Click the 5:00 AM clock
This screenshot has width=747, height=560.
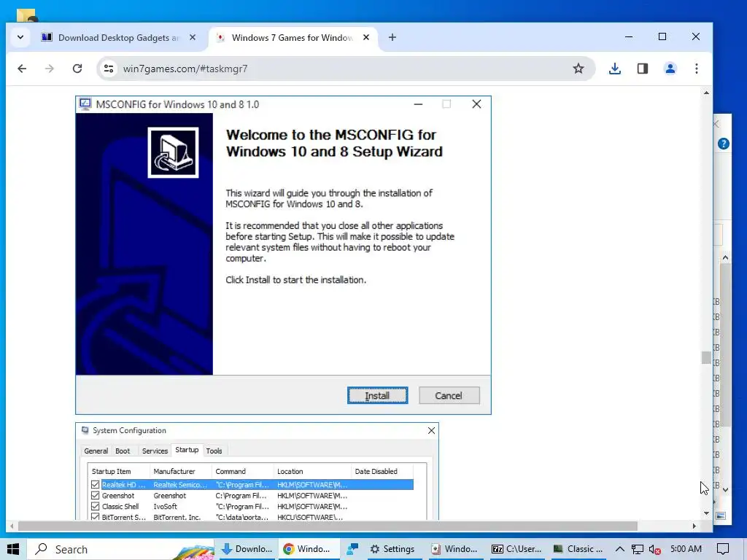[686, 549]
